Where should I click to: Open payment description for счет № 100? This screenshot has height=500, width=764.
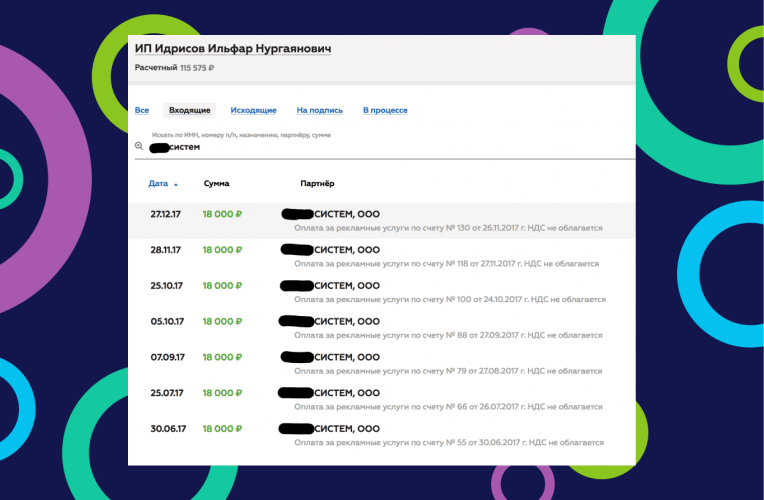point(450,299)
